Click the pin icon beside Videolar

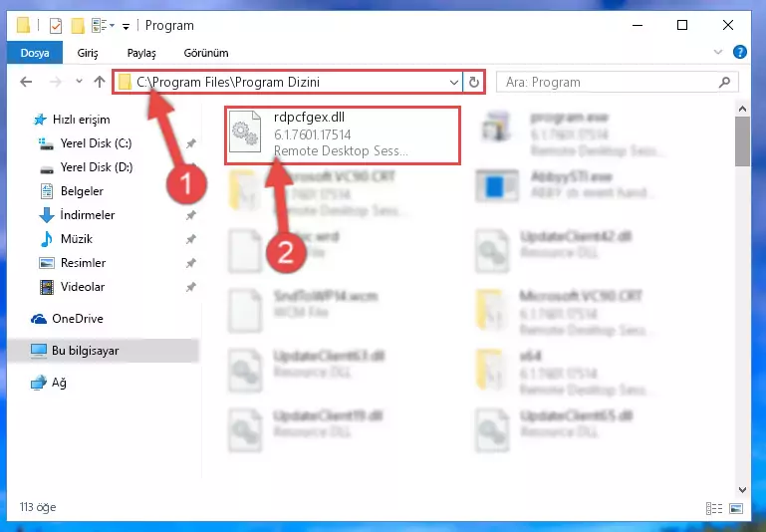pos(191,287)
